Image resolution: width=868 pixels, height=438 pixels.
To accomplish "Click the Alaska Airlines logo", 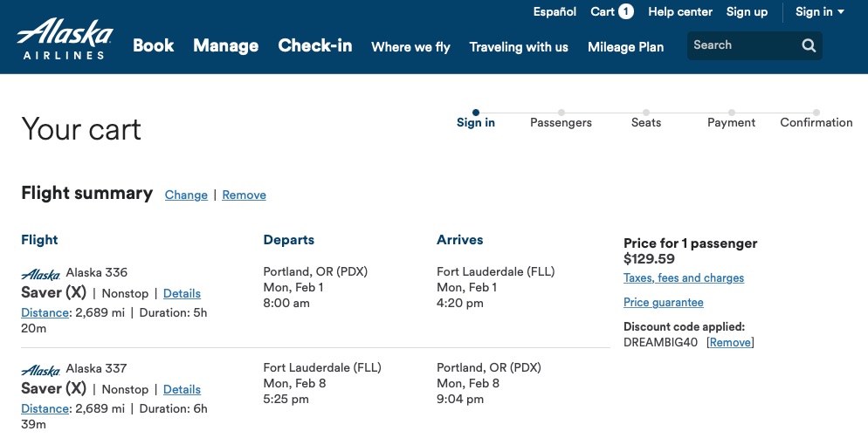I will pos(65,39).
